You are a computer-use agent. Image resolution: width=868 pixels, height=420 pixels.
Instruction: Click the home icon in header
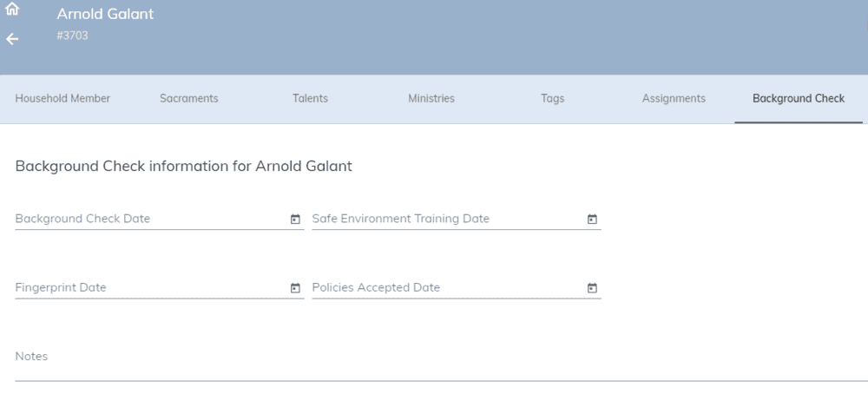tap(12, 9)
